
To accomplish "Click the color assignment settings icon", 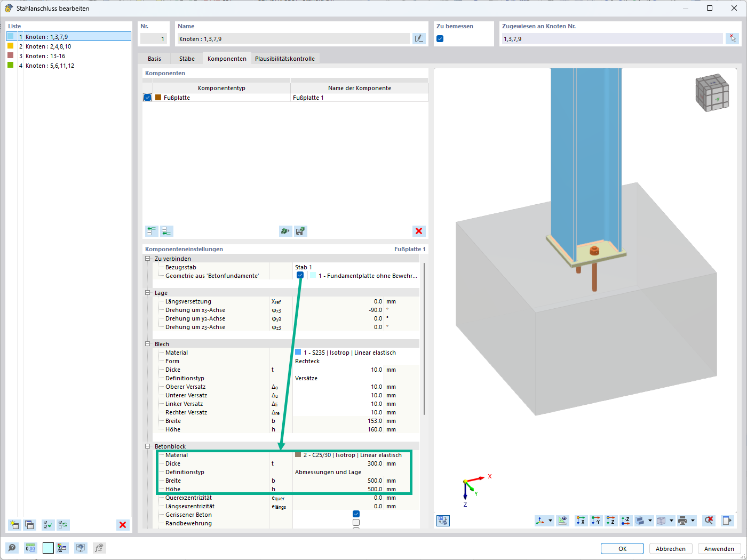I will point(62,548).
